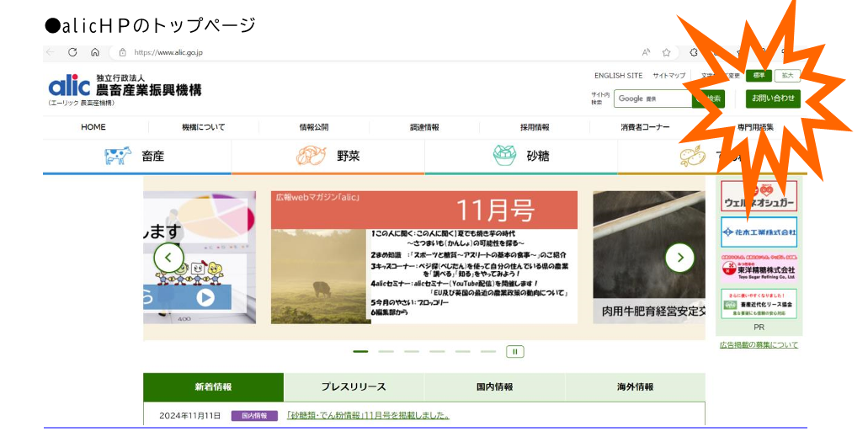Click ウェルネオシュガー banner

tap(759, 196)
